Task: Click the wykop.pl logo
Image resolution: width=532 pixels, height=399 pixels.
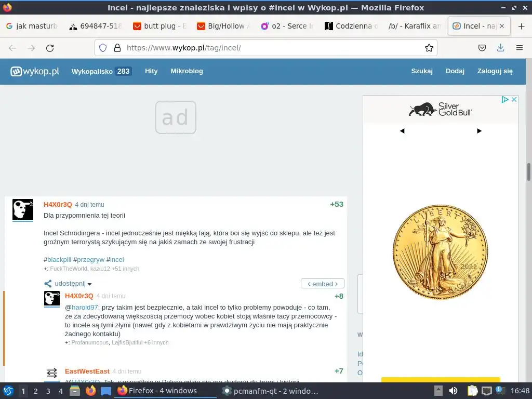Action: (x=35, y=71)
